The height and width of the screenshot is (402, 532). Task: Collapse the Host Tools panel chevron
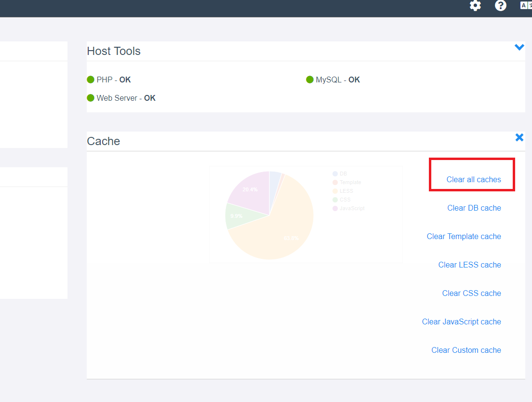tap(519, 47)
